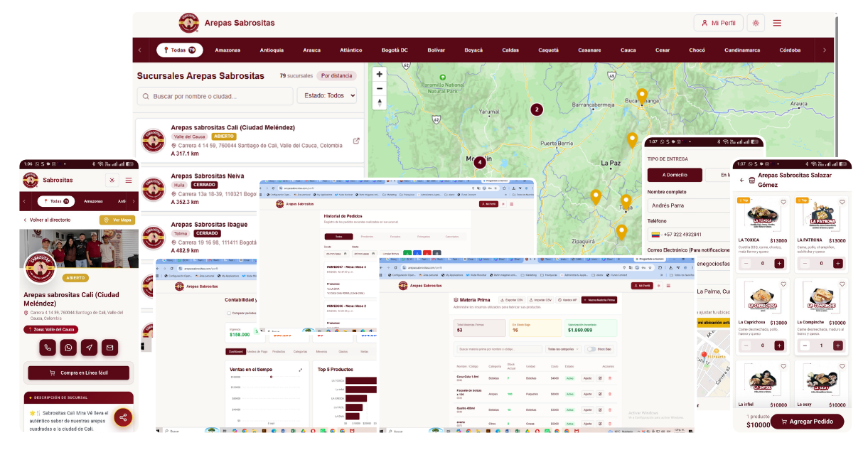Open external link icon for Cali Ciudad Meléndez branch

click(x=356, y=141)
